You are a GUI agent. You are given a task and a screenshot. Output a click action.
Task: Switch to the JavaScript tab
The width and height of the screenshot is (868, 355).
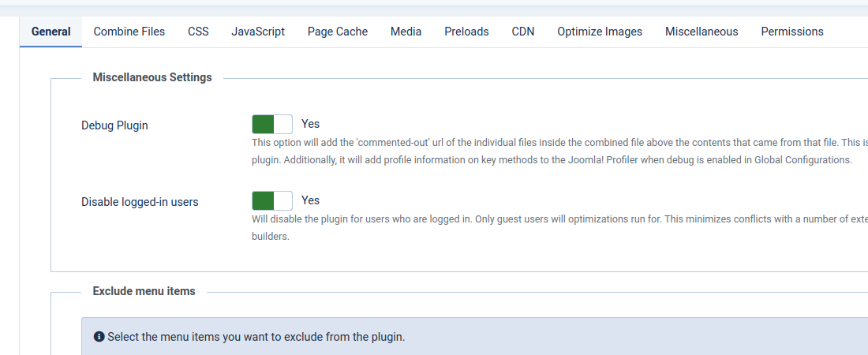(258, 32)
